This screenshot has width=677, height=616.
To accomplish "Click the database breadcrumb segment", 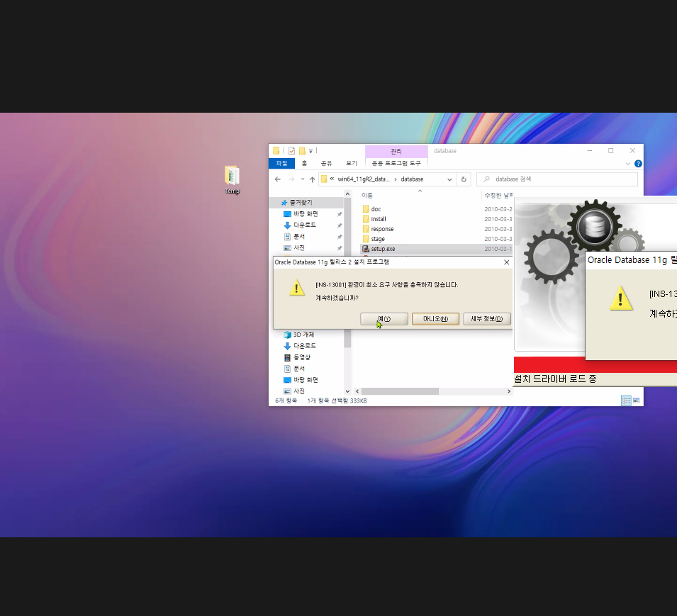I will (x=412, y=179).
